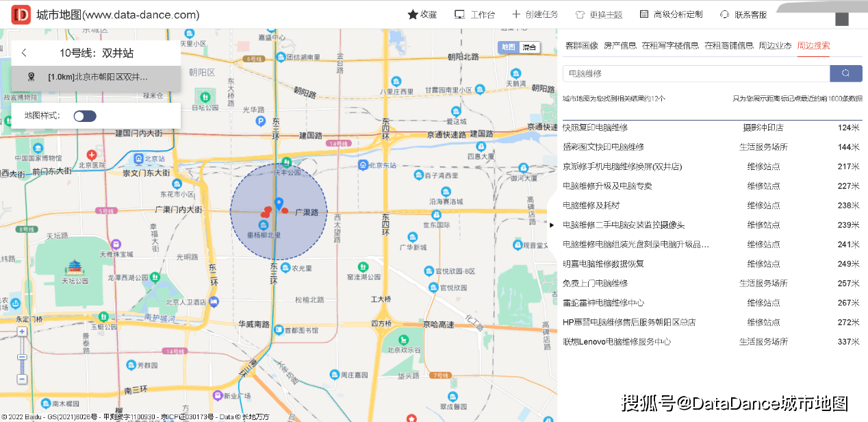The height and width of the screenshot is (422, 868).
Task: Click 高级分析定制 text link
Action: tap(678, 14)
